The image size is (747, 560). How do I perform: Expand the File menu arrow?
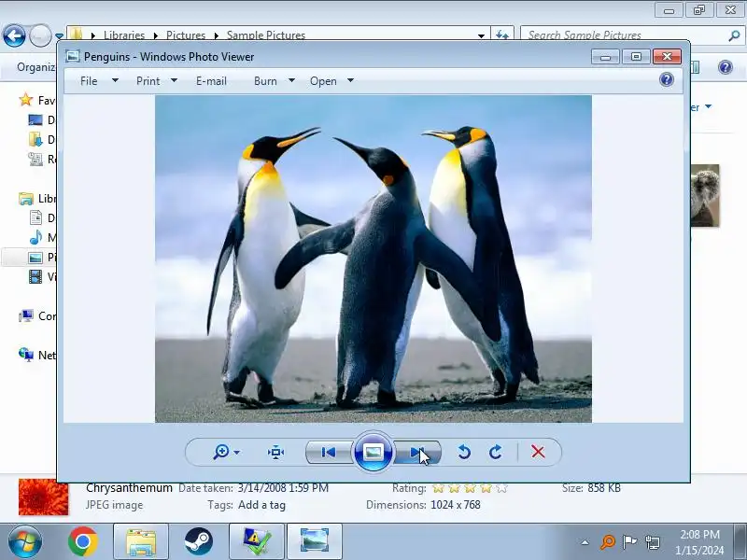115,80
